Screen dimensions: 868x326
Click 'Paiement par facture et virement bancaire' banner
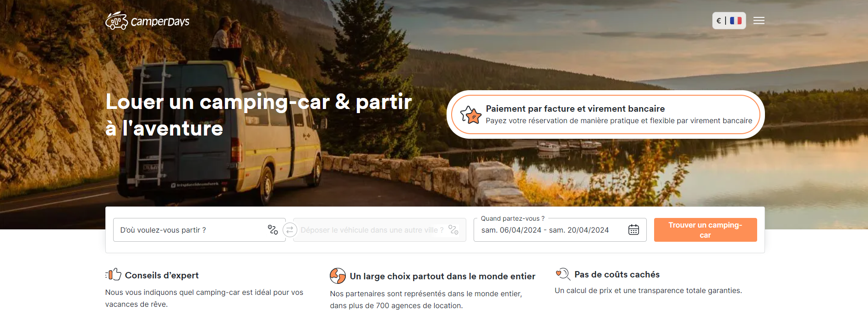(x=606, y=114)
